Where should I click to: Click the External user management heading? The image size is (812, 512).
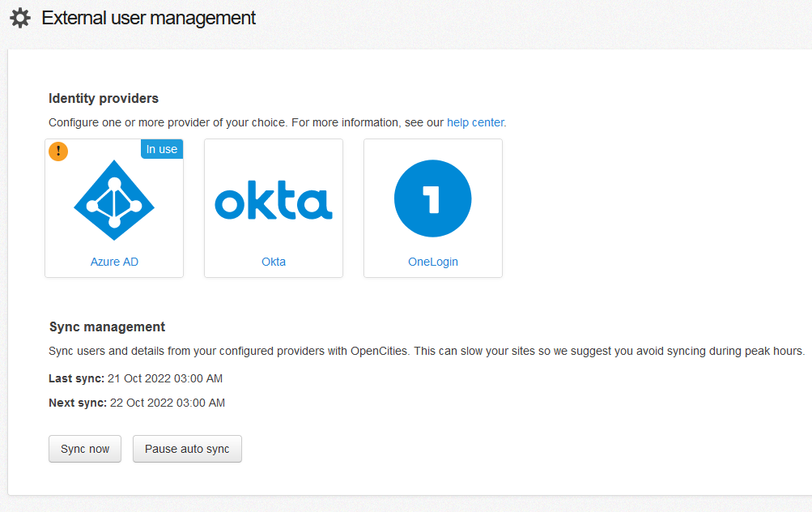(x=149, y=17)
